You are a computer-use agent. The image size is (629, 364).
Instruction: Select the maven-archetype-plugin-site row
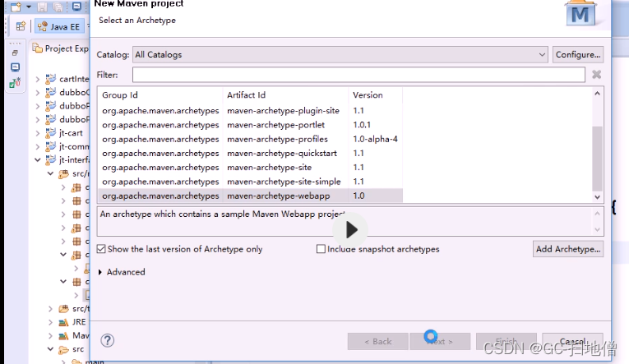click(250, 111)
